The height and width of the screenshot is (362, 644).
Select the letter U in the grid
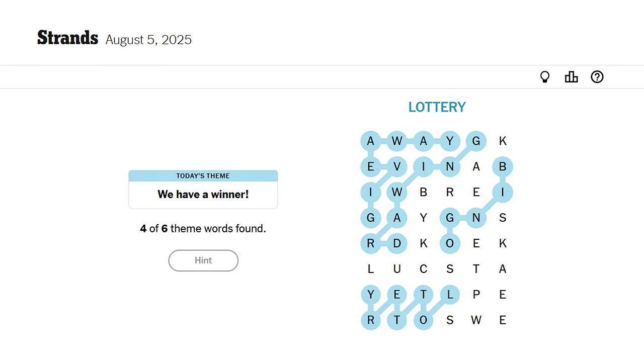click(397, 269)
